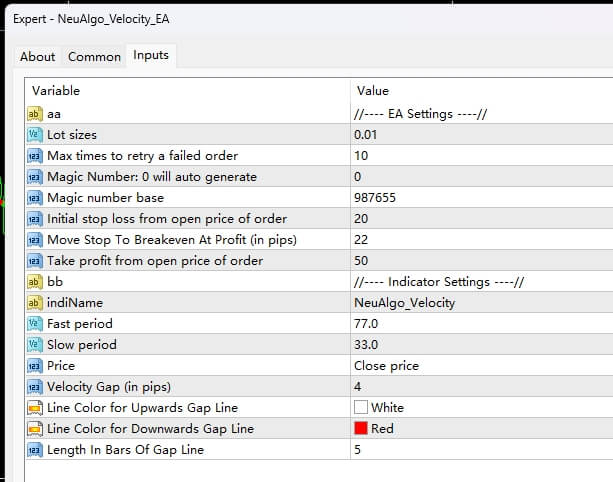
Task: Click the integer icon beside Magic number base
Action: point(35,197)
